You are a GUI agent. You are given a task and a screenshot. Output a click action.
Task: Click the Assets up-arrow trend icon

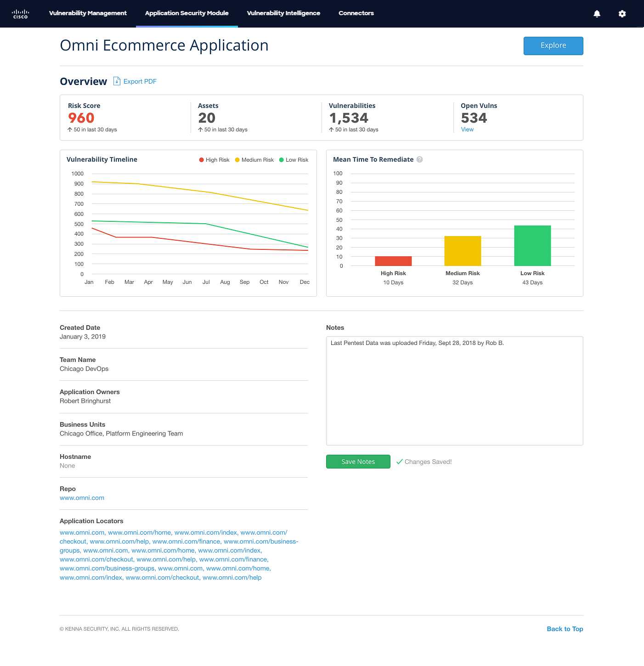click(x=200, y=130)
